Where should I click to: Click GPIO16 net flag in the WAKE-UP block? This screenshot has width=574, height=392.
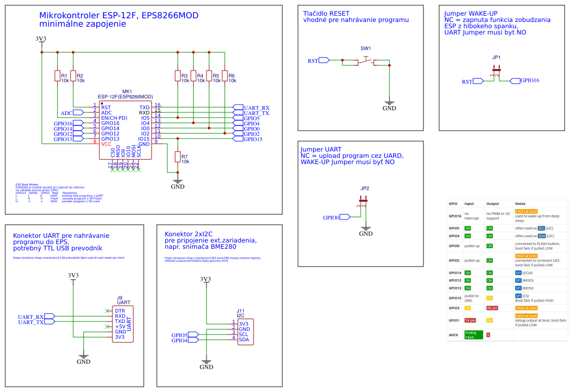click(x=524, y=80)
